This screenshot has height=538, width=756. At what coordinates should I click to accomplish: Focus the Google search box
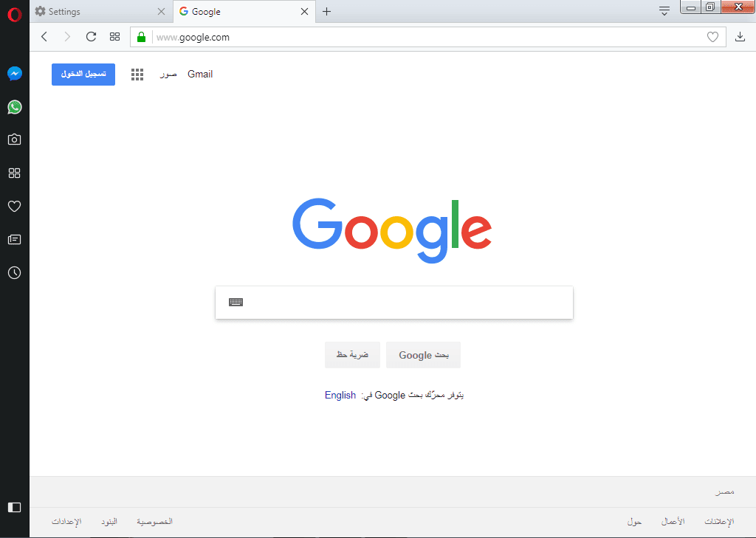pyautogui.click(x=394, y=303)
